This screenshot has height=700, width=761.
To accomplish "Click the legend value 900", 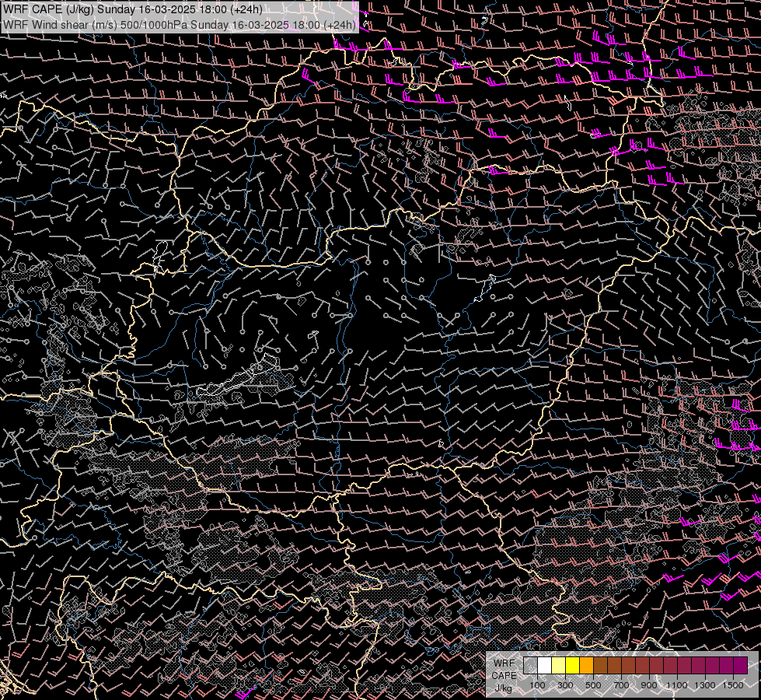I will pyautogui.click(x=649, y=685).
